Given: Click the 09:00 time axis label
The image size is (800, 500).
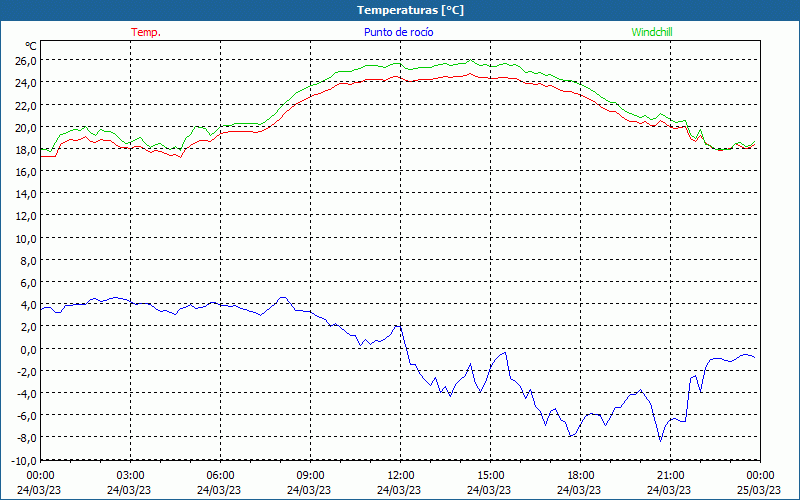Looking at the screenshot, I should tap(310, 476).
